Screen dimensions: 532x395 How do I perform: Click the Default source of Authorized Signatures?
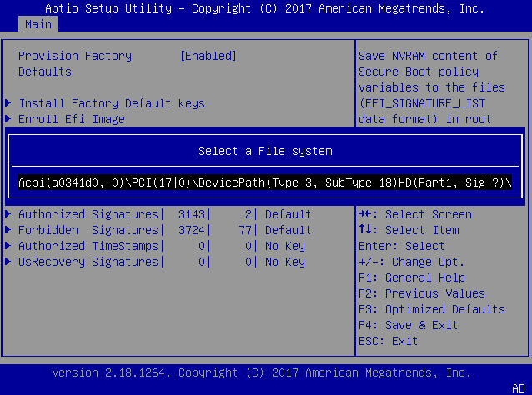coord(288,214)
